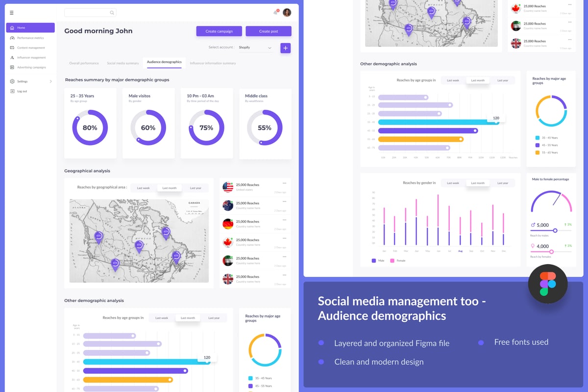Click the UAE flag in the right panel list
588x392 pixels.
point(516,25)
